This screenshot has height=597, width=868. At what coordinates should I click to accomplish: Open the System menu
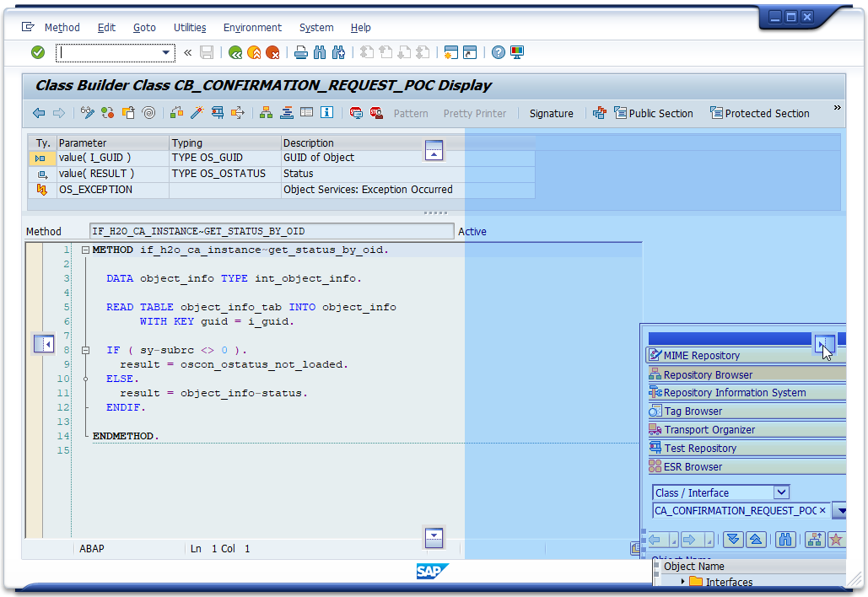[x=316, y=28]
